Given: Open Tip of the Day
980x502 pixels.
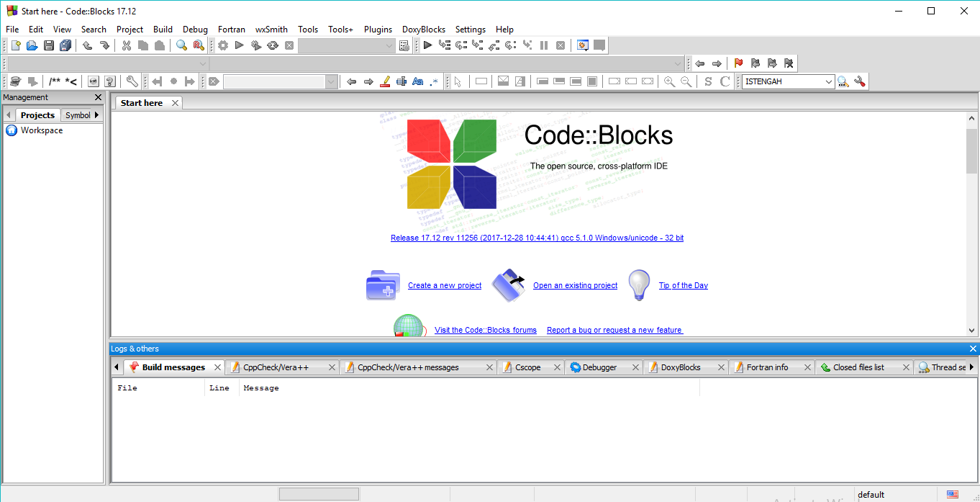Looking at the screenshot, I should point(682,285).
